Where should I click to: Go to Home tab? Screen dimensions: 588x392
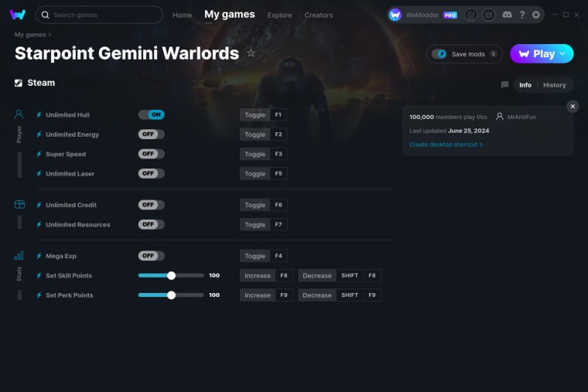pos(183,15)
